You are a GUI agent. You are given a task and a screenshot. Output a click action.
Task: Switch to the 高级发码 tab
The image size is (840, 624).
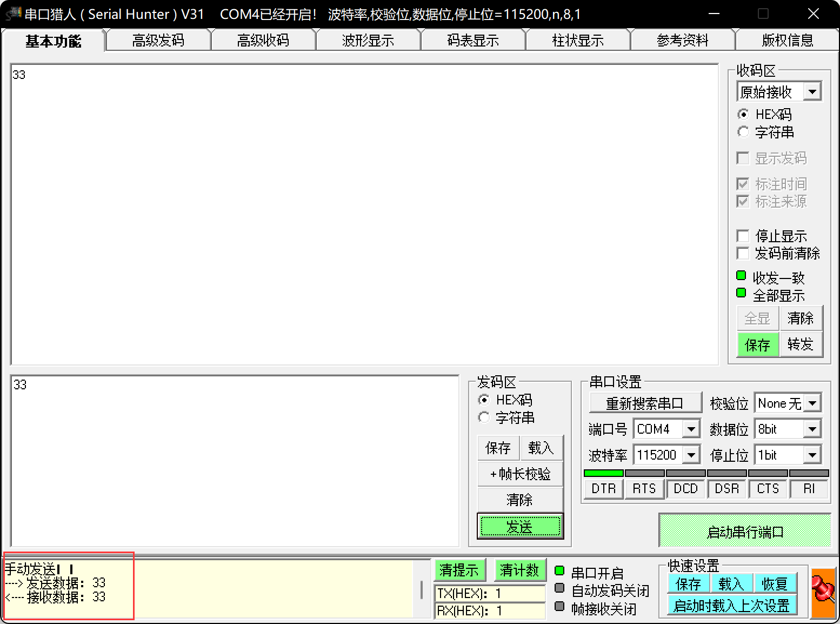tap(158, 41)
